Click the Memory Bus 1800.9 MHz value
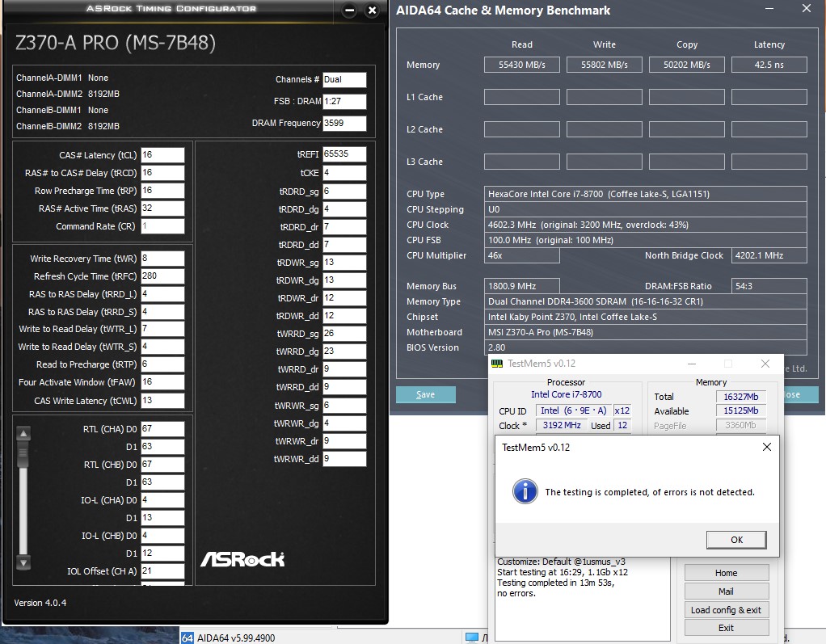The height and width of the screenshot is (644, 826). (x=522, y=286)
